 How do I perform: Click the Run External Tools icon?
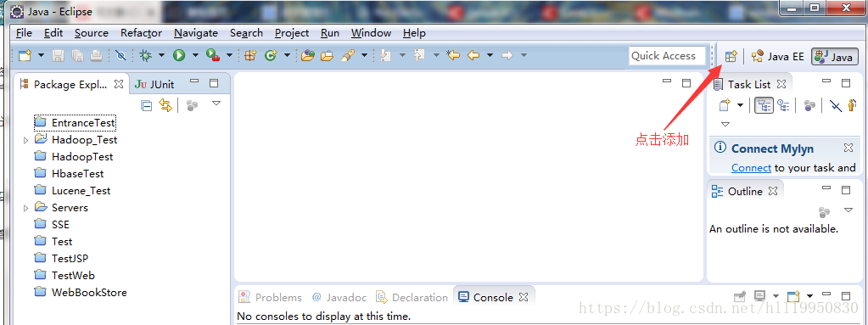[x=212, y=55]
